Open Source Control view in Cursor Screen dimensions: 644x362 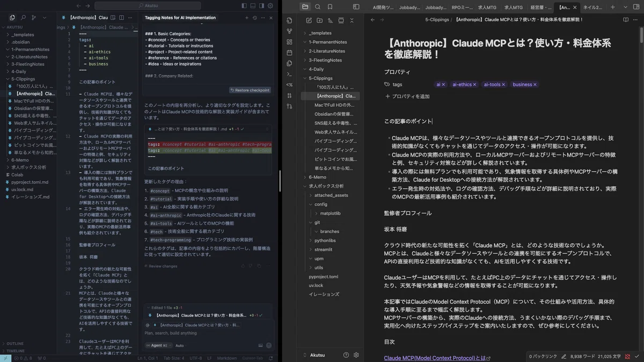pos(34,18)
